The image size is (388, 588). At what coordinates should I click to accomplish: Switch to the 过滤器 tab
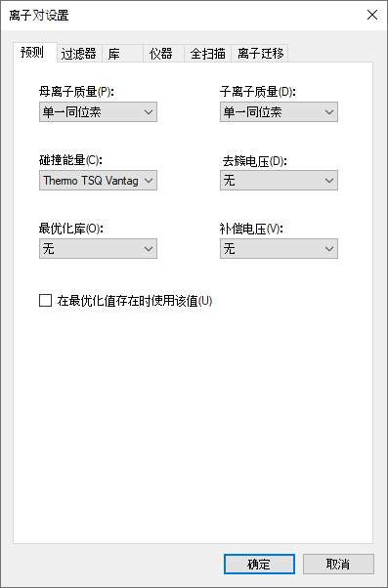point(79,54)
